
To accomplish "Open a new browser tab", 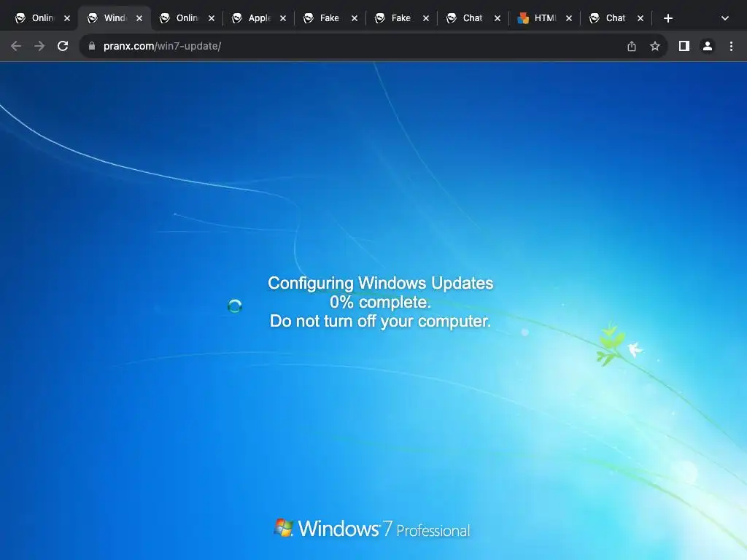I will click(x=668, y=18).
